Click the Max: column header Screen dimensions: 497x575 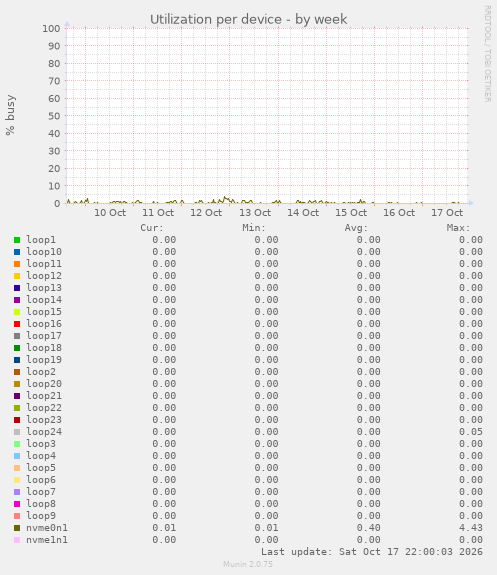[x=458, y=228]
